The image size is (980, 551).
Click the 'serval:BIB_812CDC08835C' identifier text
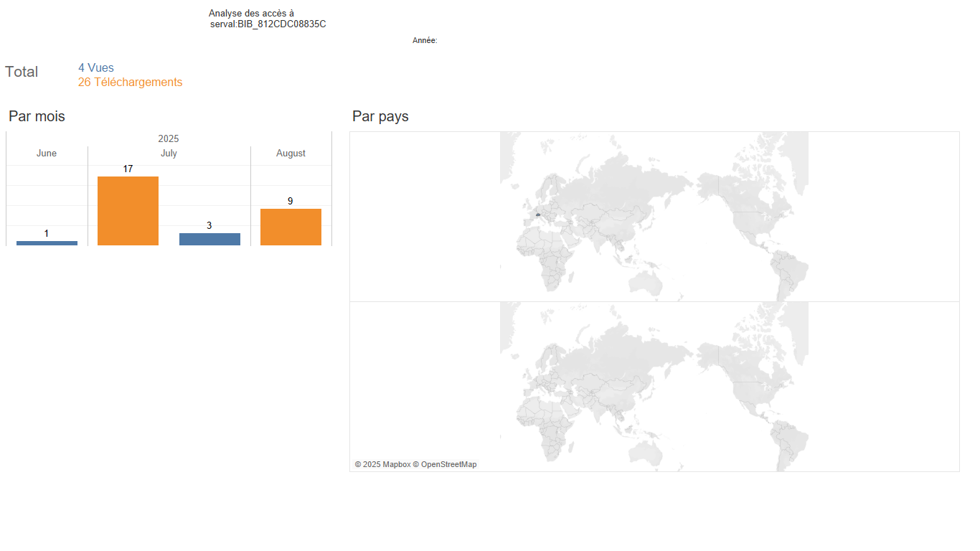click(x=268, y=24)
